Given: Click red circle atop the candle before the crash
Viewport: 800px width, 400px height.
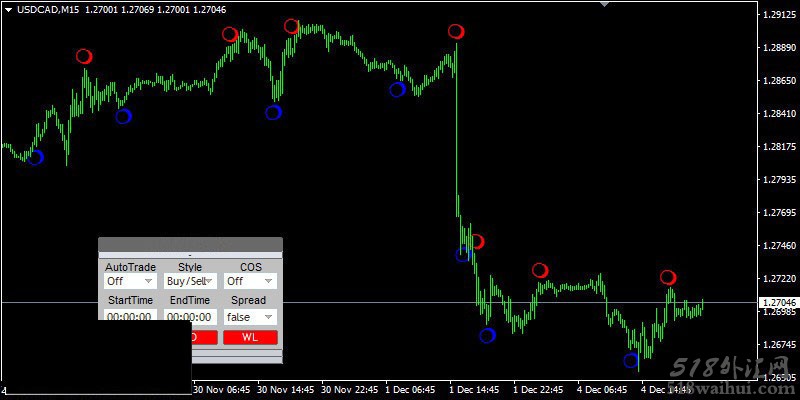Looking at the screenshot, I should point(456,32).
